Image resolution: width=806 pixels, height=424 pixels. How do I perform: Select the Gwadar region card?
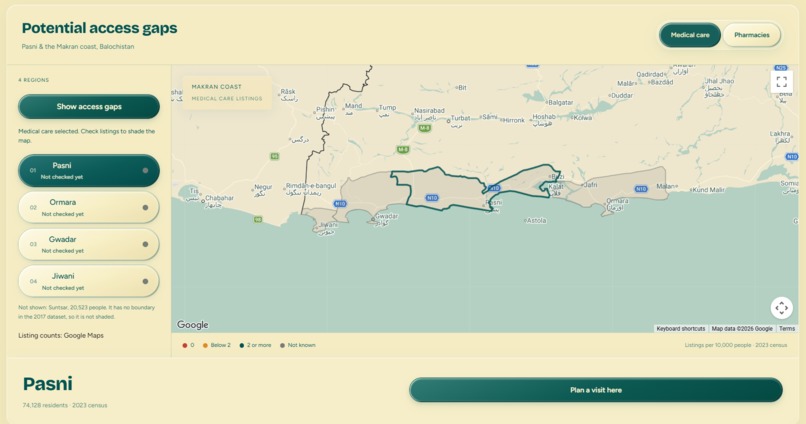click(x=89, y=245)
